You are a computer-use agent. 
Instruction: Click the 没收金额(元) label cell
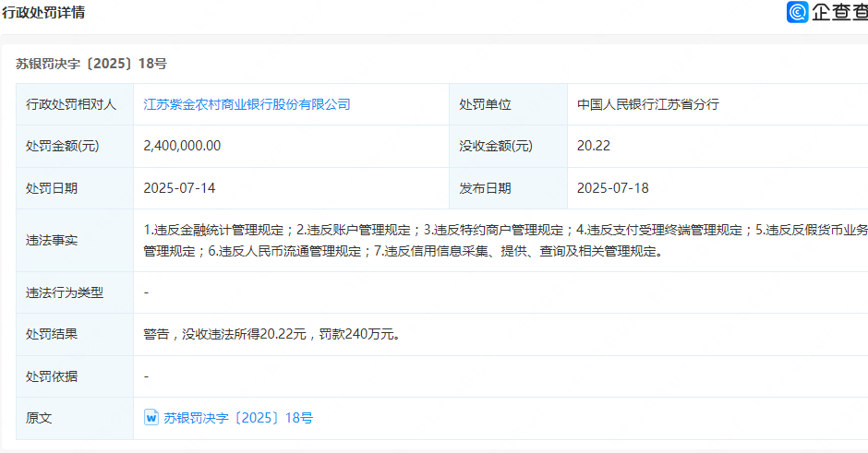click(x=496, y=146)
